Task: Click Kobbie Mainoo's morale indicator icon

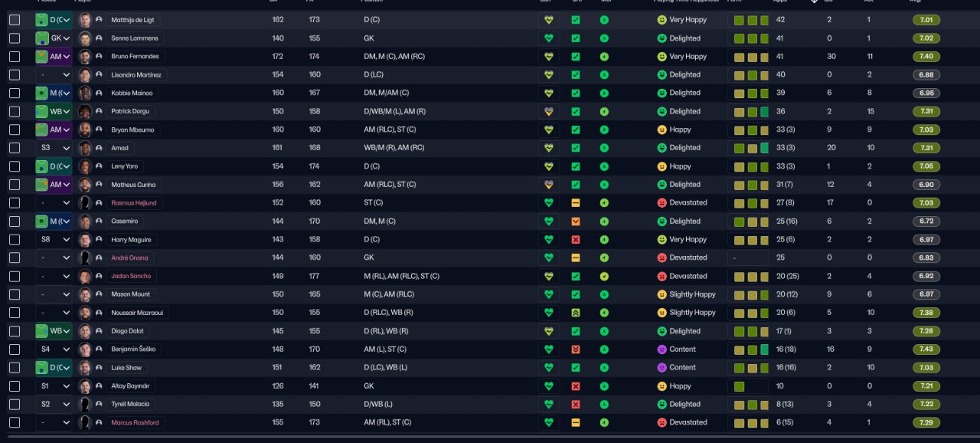Action: [604, 94]
